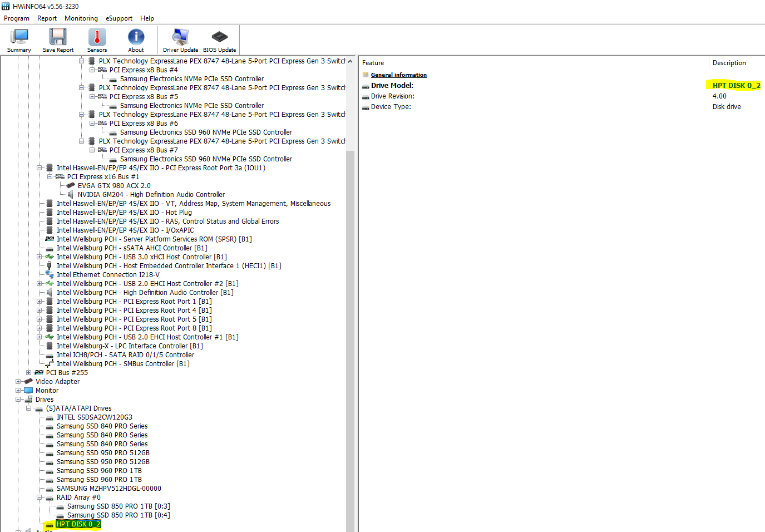Select Haswell IIO Hot Plug entry

[x=124, y=213]
